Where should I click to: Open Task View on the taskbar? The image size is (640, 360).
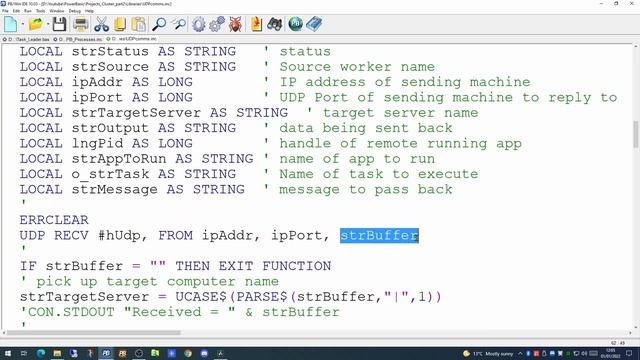[x=24, y=353]
